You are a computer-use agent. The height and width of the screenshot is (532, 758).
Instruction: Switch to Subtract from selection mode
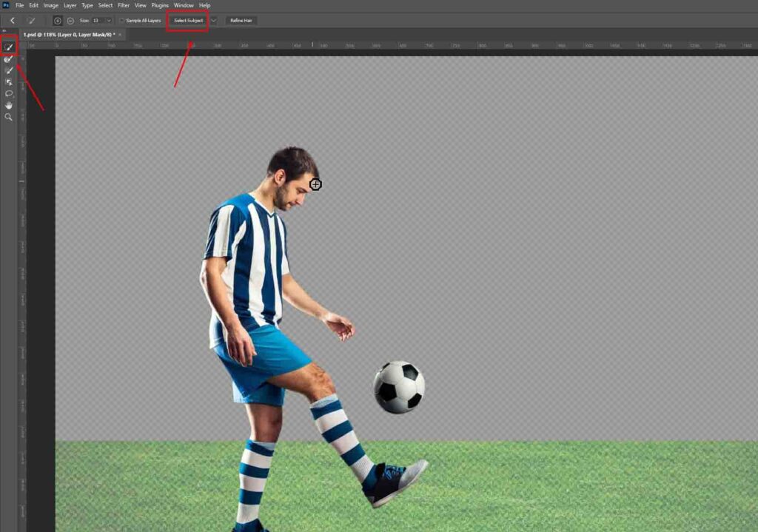[70, 21]
